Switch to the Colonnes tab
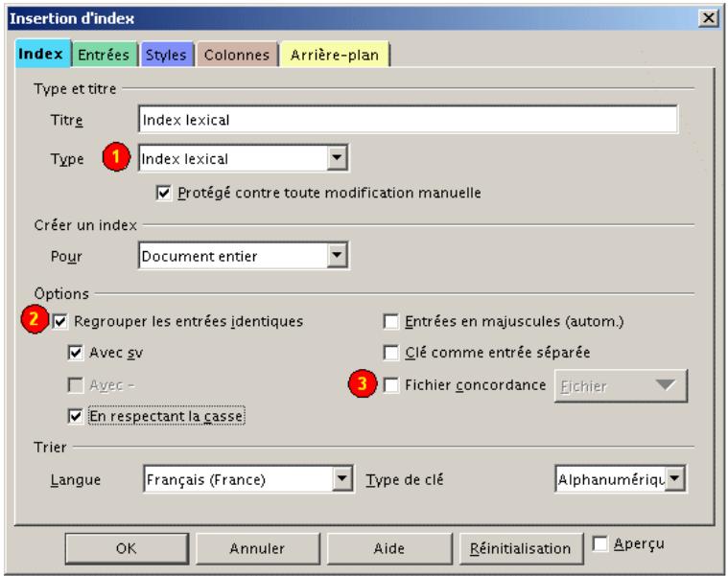This screenshot has width=728, height=576. pyautogui.click(x=237, y=55)
